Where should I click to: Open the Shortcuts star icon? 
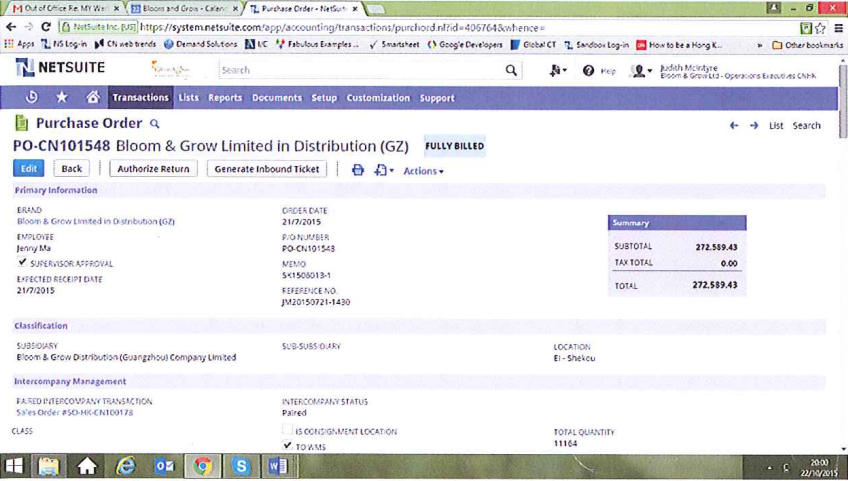62,97
